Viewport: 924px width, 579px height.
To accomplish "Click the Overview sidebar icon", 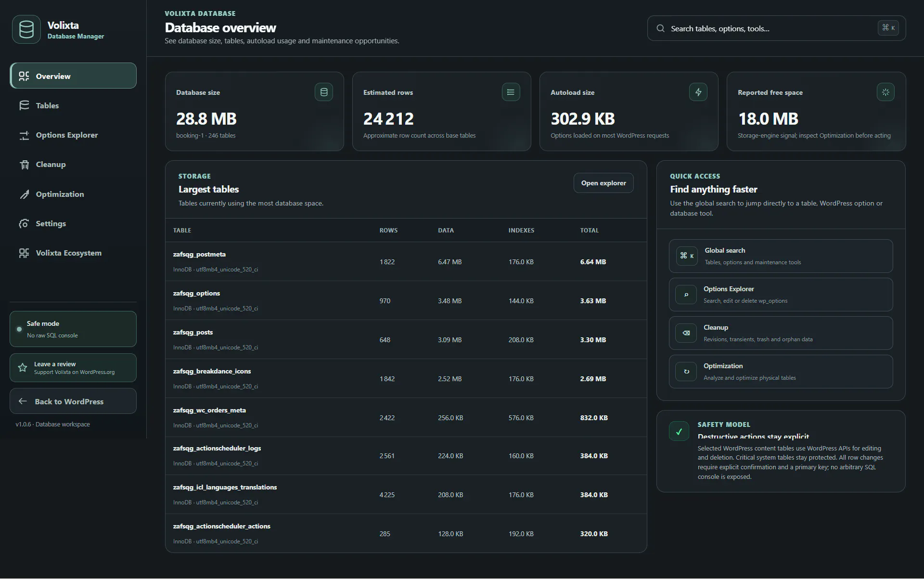I will click(24, 76).
